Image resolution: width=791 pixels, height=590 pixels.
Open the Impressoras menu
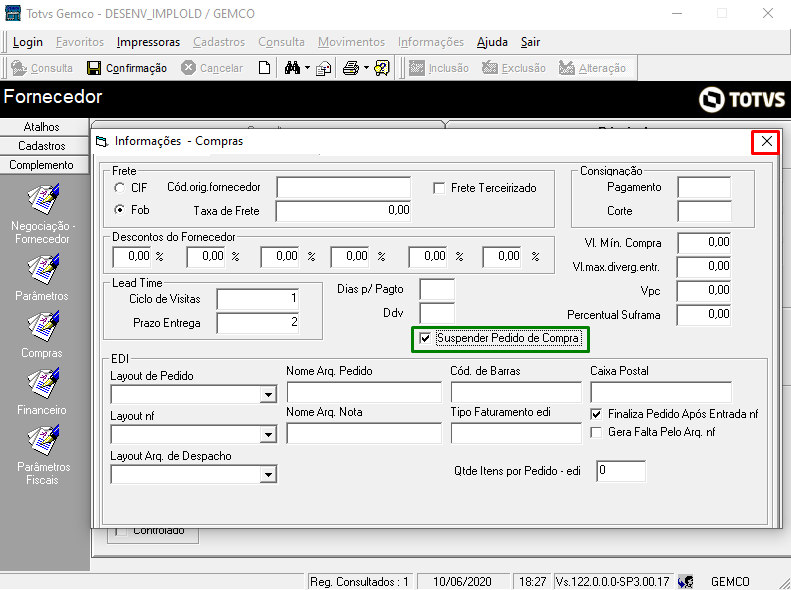(x=148, y=42)
